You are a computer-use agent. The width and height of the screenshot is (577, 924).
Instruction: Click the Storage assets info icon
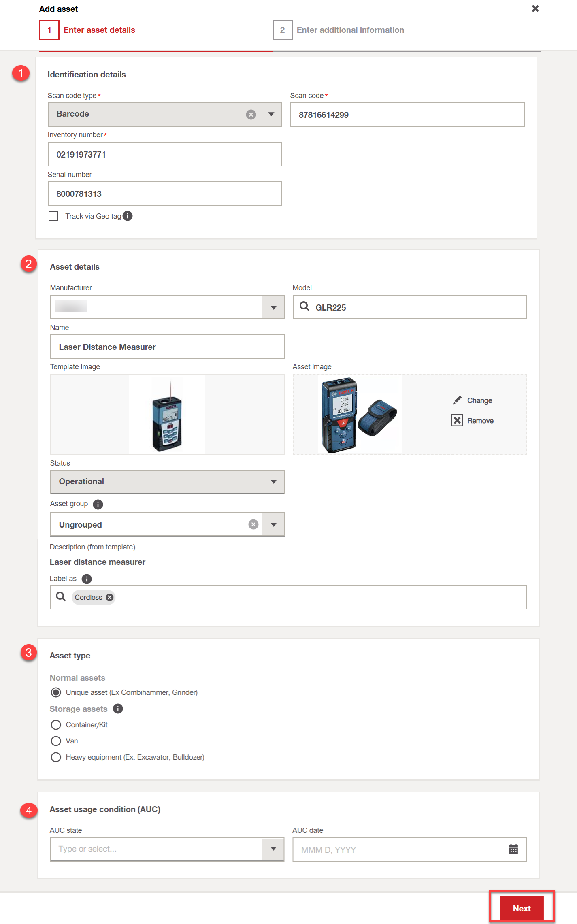(118, 709)
